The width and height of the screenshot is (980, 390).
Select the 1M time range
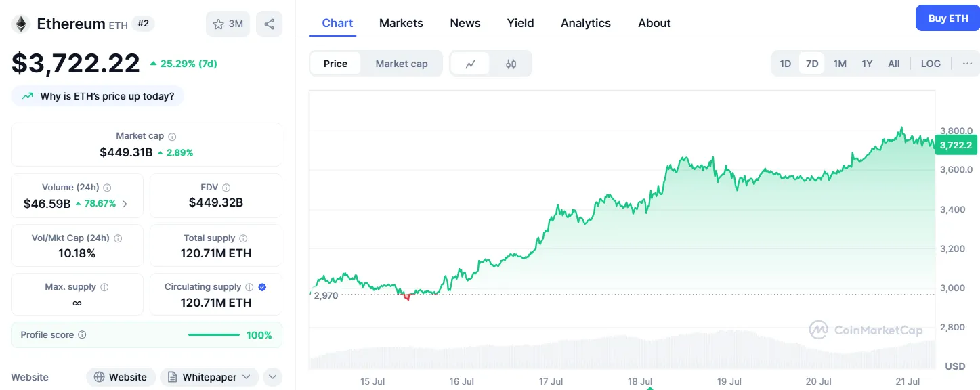pyautogui.click(x=840, y=64)
